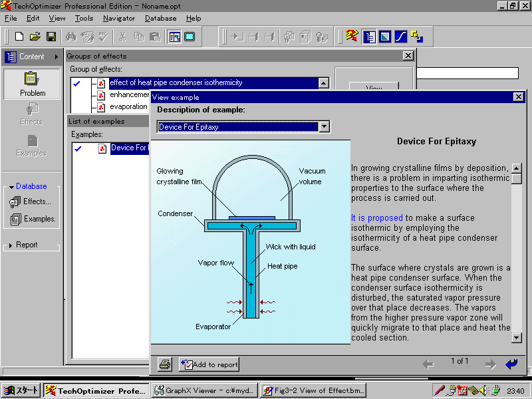Click the scissors Cut icon
The width and height of the screenshot is (532, 399).
point(123,37)
